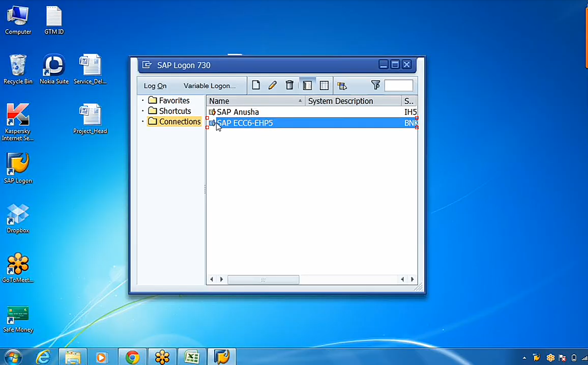Expand the Shortcuts tree node dot
This screenshot has height=365, width=588.
(143, 111)
